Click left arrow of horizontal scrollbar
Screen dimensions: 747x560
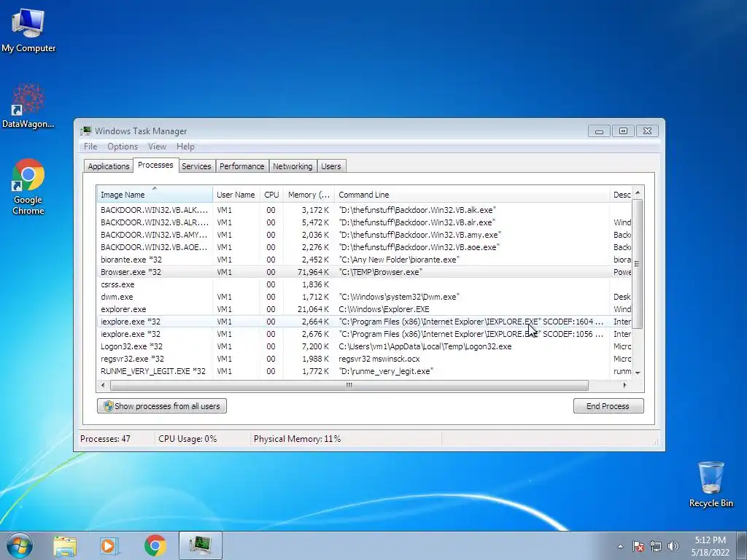103,385
